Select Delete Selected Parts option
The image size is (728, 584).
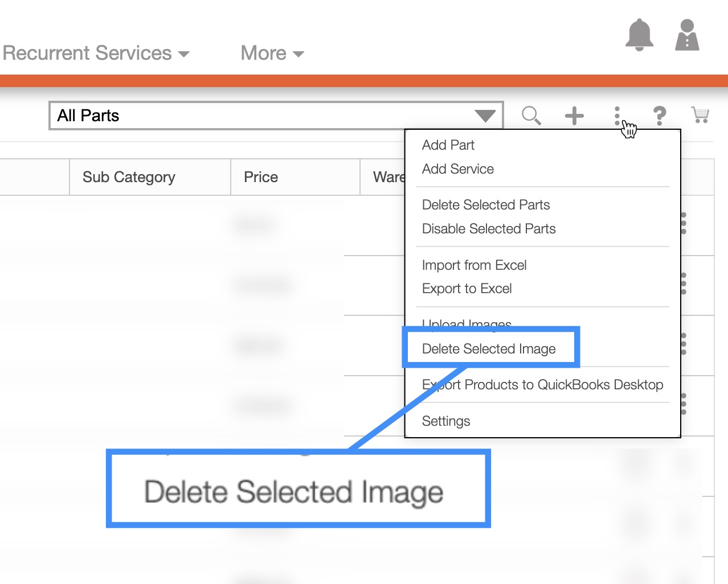tap(486, 205)
